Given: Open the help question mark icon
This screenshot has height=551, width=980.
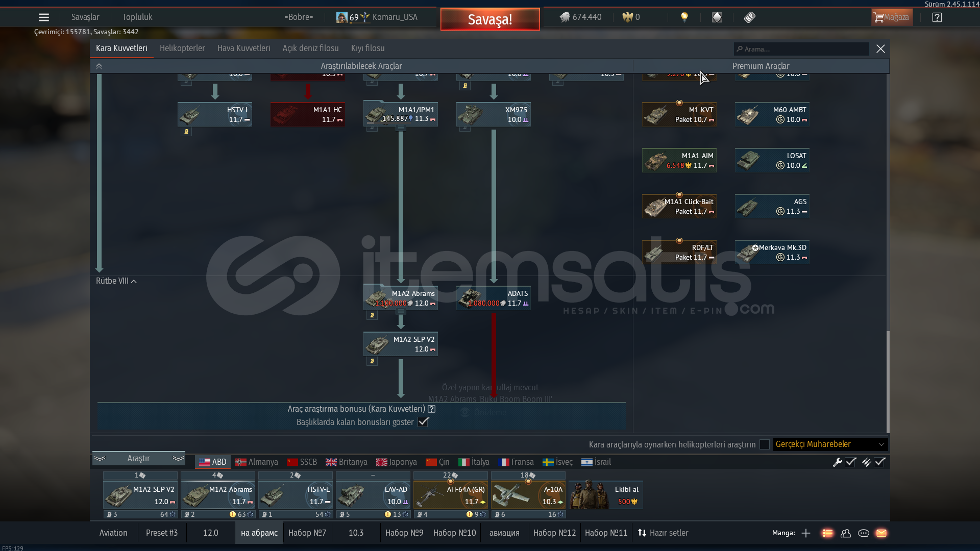Looking at the screenshot, I should click(937, 17).
